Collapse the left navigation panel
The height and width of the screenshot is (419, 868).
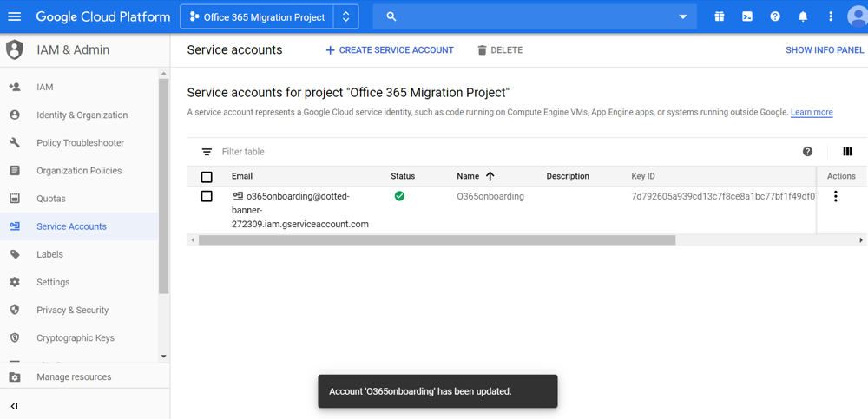tap(15, 406)
